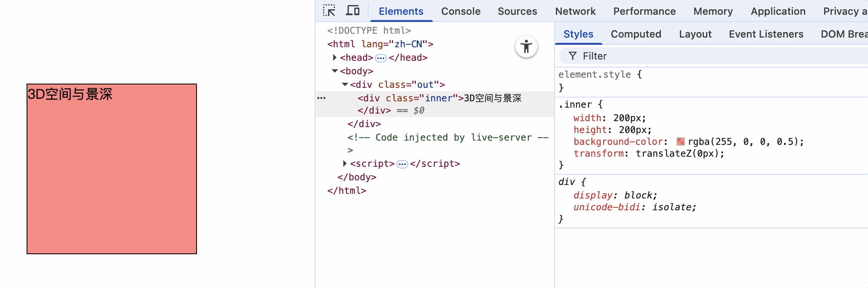Viewport: 868px width, 288px height.
Task: Click the accessibility figure floating button
Action: pyautogui.click(x=526, y=46)
